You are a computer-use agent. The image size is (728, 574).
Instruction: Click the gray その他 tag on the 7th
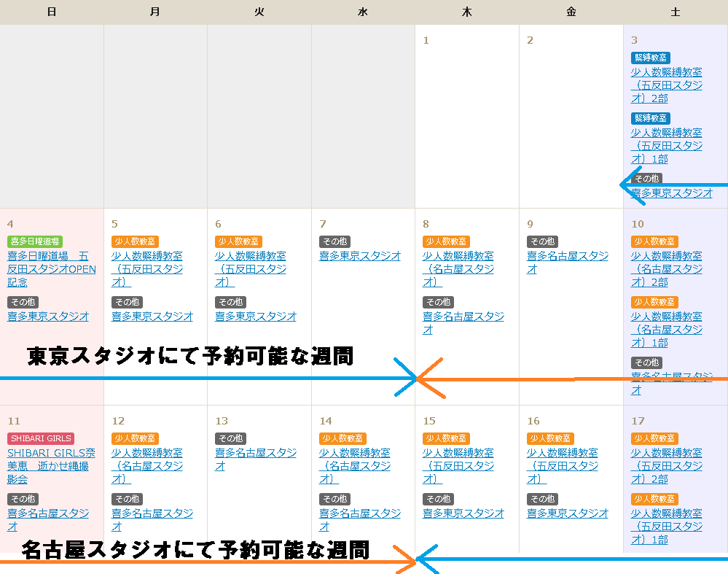[334, 241]
